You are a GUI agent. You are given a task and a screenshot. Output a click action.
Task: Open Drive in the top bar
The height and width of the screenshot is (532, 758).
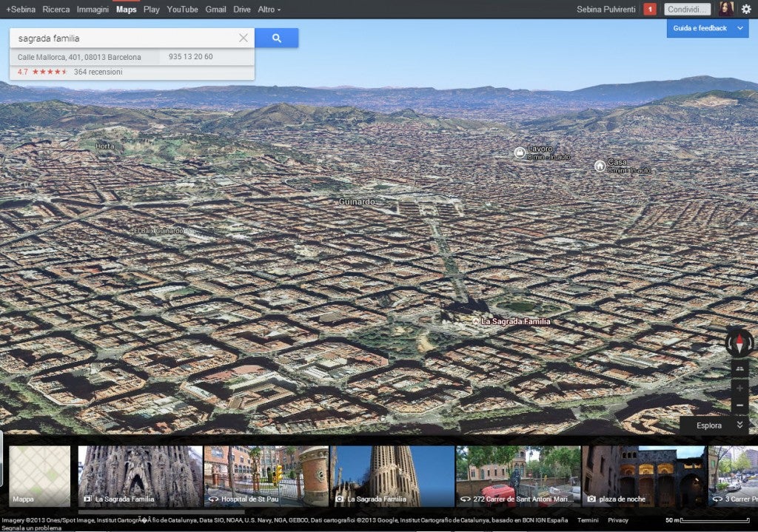pyautogui.click(x=242, y=9)
